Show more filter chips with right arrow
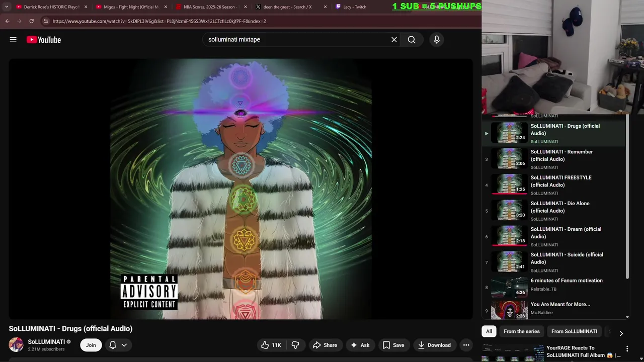Screen dimensions: 644x362 (621, 333)
